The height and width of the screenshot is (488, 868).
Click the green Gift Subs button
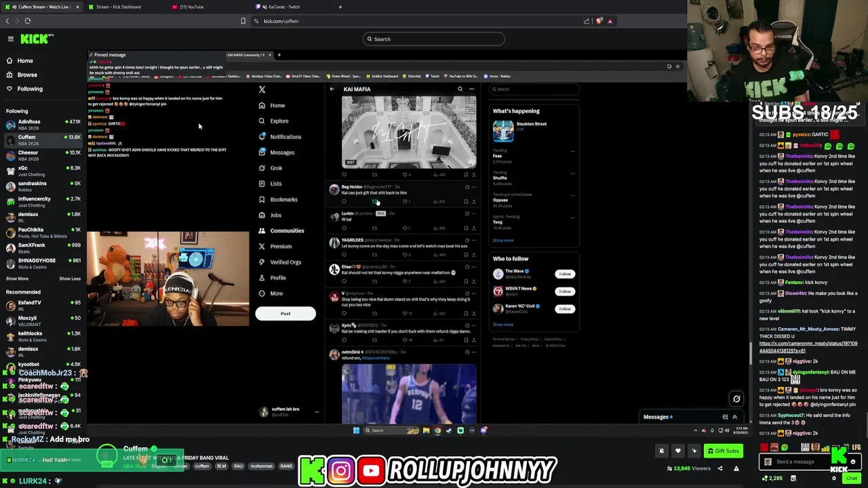click(723, 451)
